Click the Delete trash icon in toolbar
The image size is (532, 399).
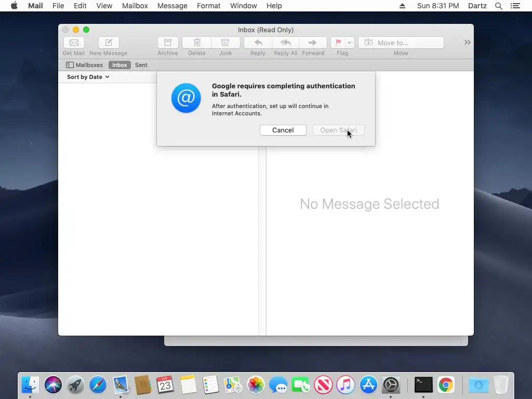pos(197,43)
